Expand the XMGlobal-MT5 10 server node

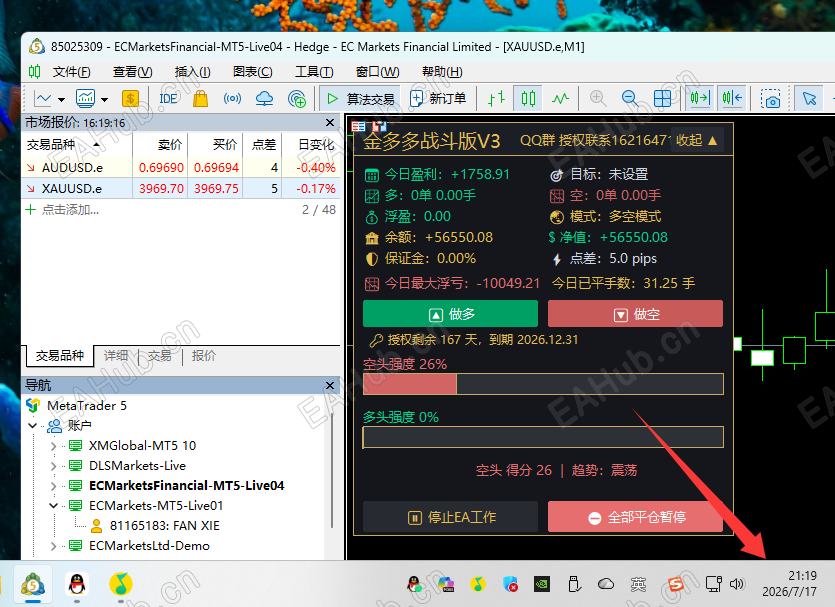coord(53,446)
